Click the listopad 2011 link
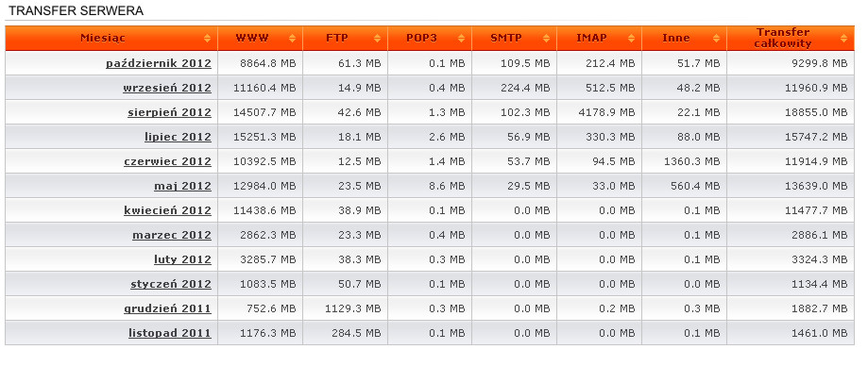The height and width of the screenshot is (366, 868). pyautogui.click(x=170, y=333)
